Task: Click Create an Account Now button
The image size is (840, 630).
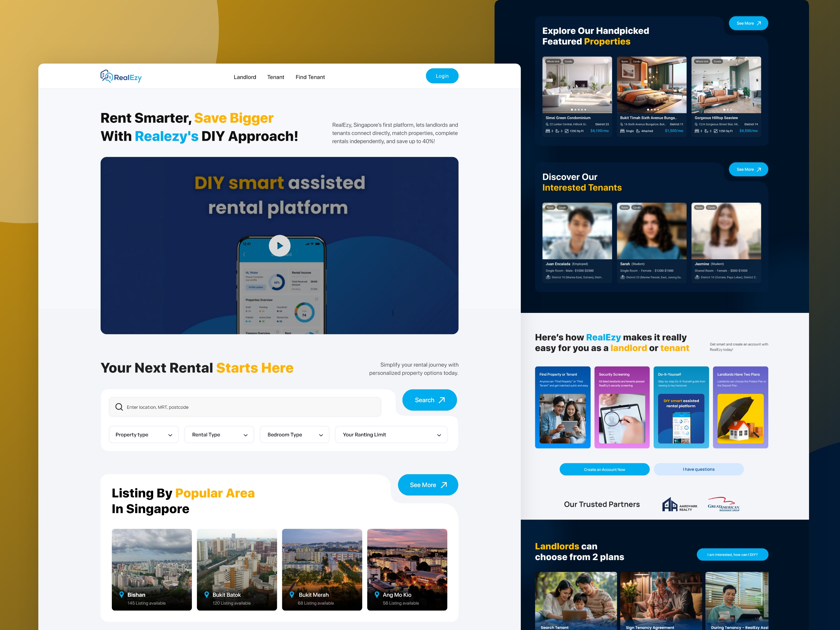Action: 604,469
